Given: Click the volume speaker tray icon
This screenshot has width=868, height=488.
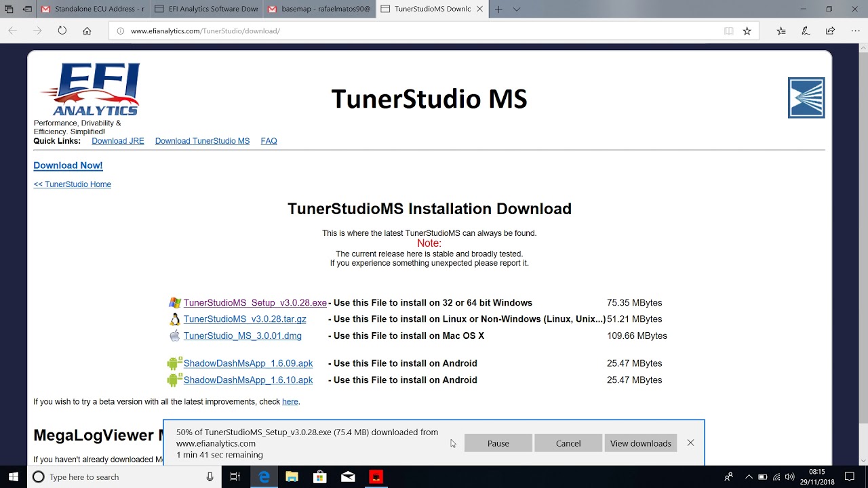Looking at the screenshot, I should (789, 477).
